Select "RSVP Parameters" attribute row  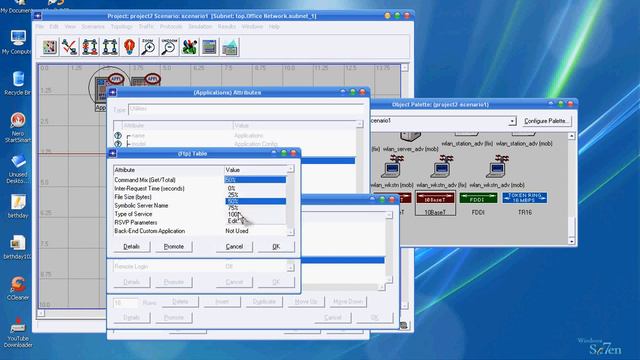click(136, 222)
